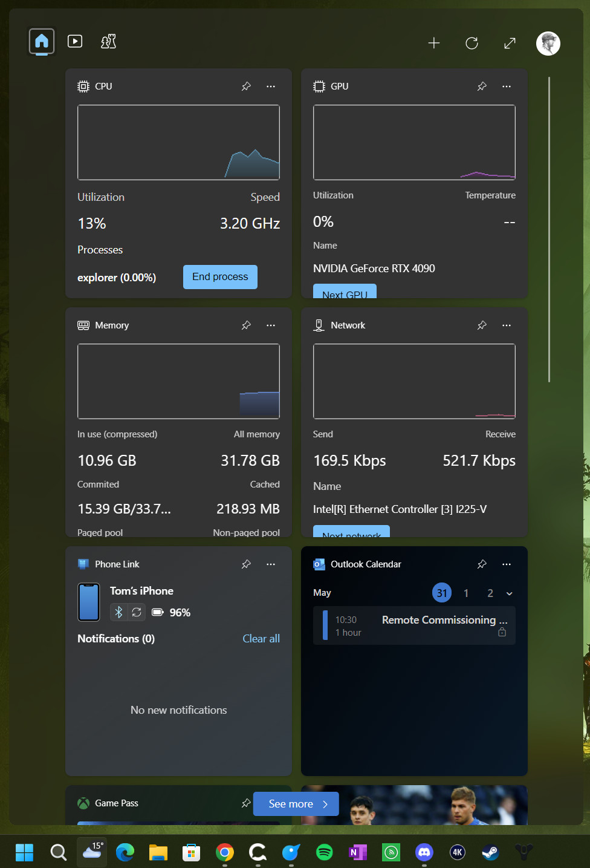Open the media play feed icon at top
The height and width of the screenshot is (868, 590).
[74, 41]
